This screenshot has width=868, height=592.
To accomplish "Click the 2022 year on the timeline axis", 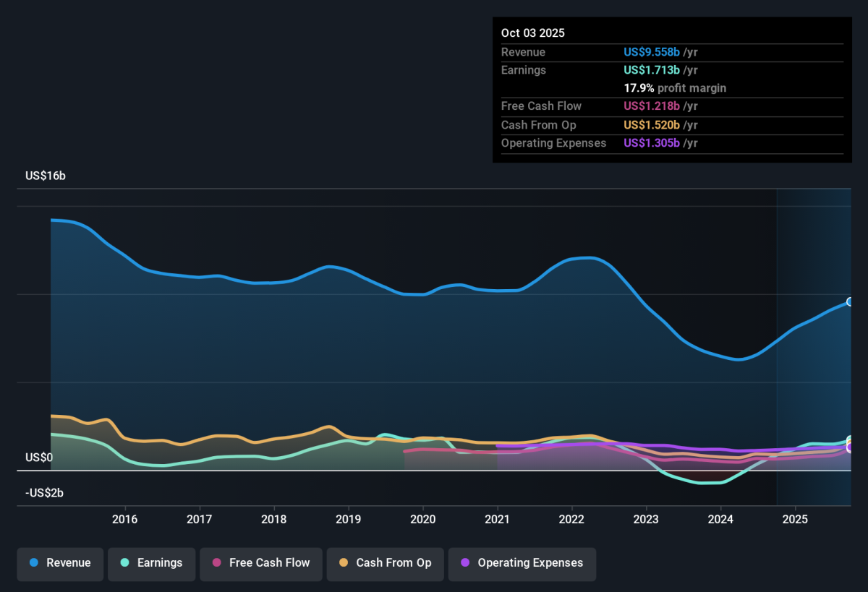I will 571,519.
